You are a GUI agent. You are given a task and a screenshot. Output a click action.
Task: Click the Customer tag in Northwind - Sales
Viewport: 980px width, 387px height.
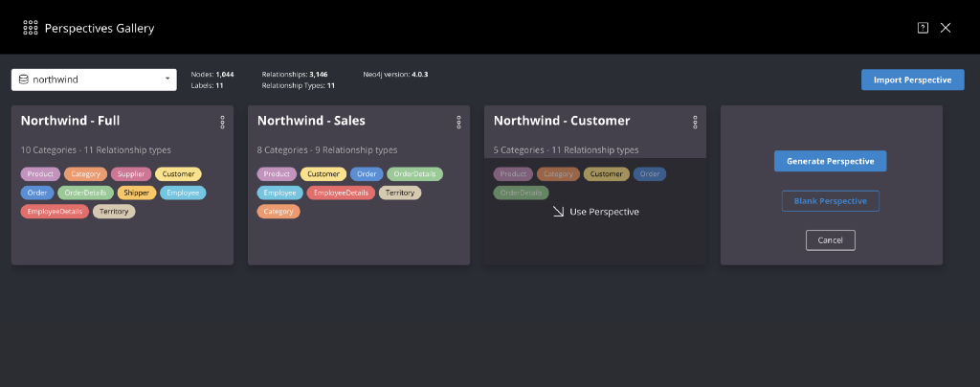pos(323,173)
